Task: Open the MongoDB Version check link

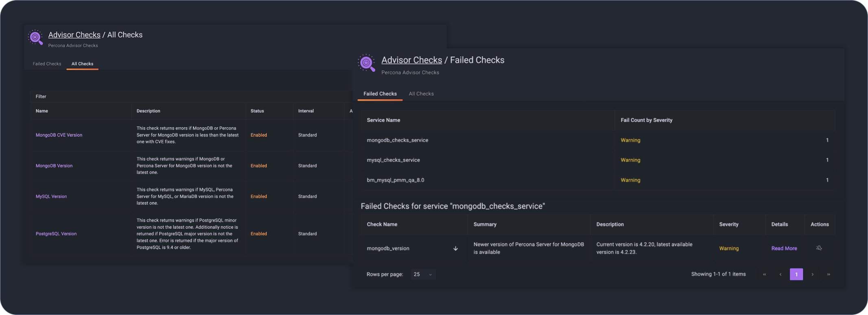Action: [x=54, y=166]
